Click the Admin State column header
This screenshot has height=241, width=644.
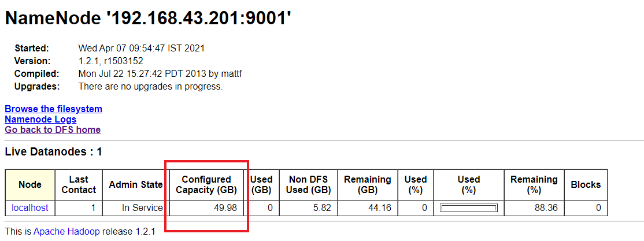point(136,184)
